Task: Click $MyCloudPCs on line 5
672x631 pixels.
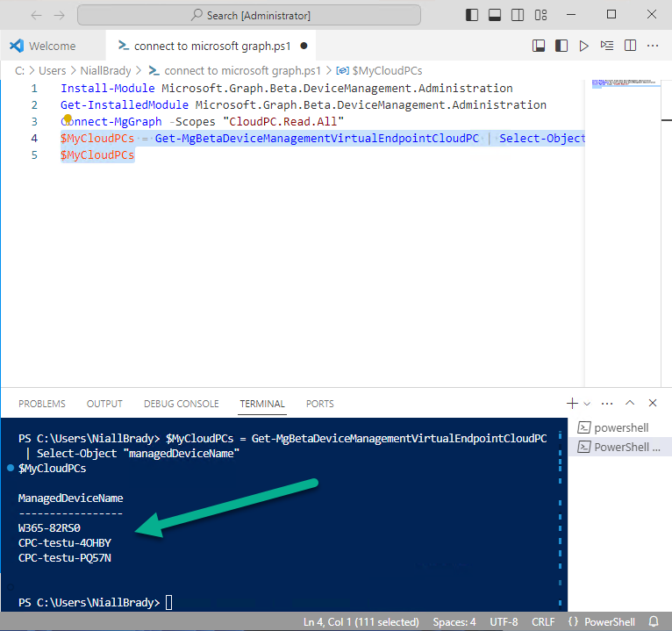Action: tap(97, 155)
